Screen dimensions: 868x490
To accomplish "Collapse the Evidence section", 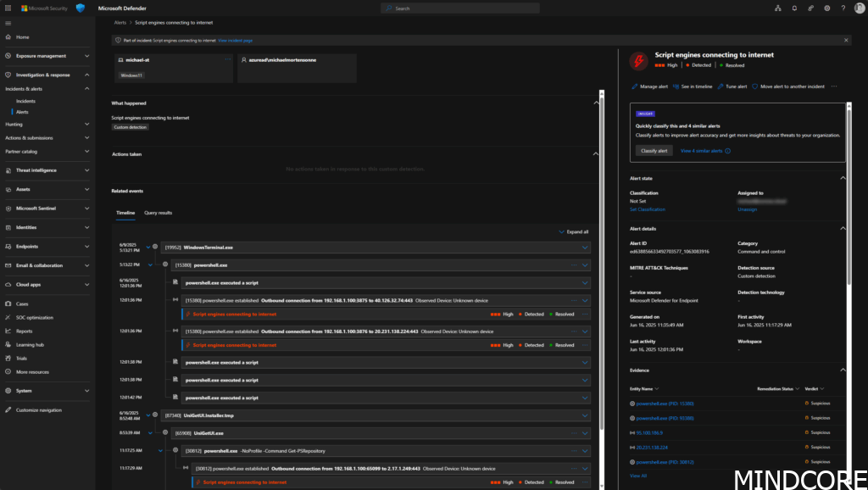I will (843, 370).
